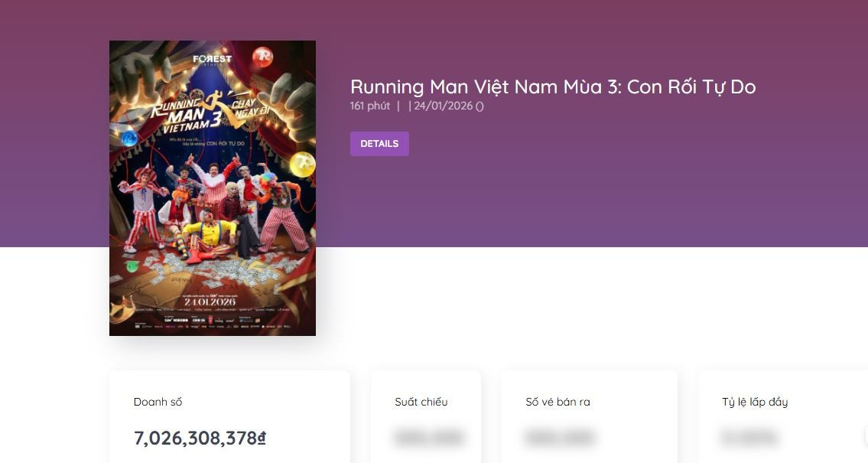Select the Tỷ lệ lấp đầy label

click(x=755, y=402)
